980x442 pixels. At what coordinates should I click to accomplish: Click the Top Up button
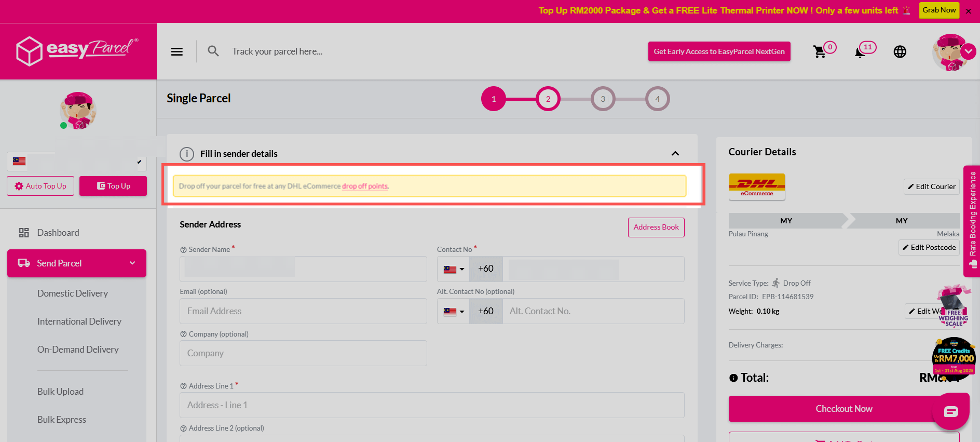(113, 186)
